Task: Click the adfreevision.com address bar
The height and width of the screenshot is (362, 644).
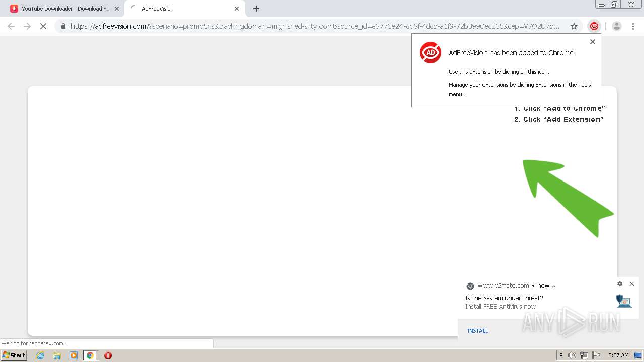Action: [x=314, y=26]
